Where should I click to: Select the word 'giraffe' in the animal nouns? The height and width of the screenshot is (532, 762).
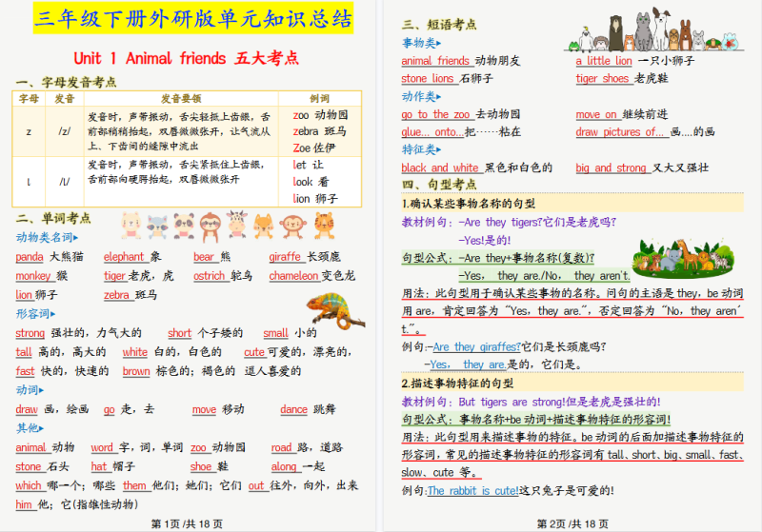285,257
